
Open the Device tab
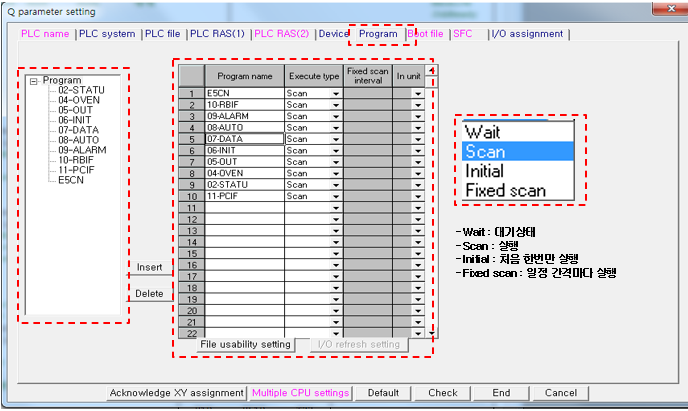coord(333,34)
